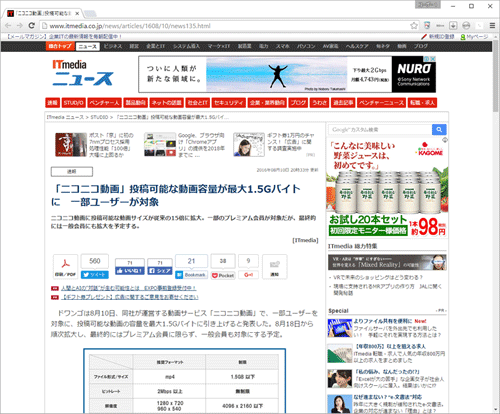Click the red 過去記事 category button

pyautogui.click(x=343, y=103)
